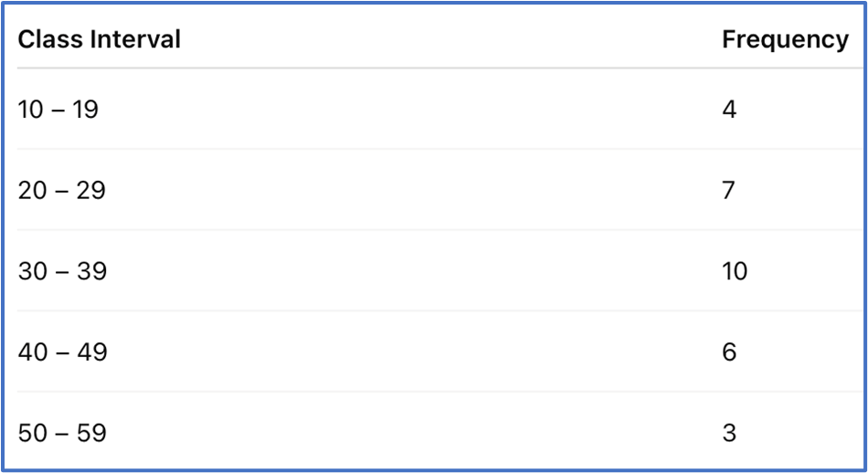The image size is (868, 473).
Task: Click the frequency value 7
Action: 729,191
